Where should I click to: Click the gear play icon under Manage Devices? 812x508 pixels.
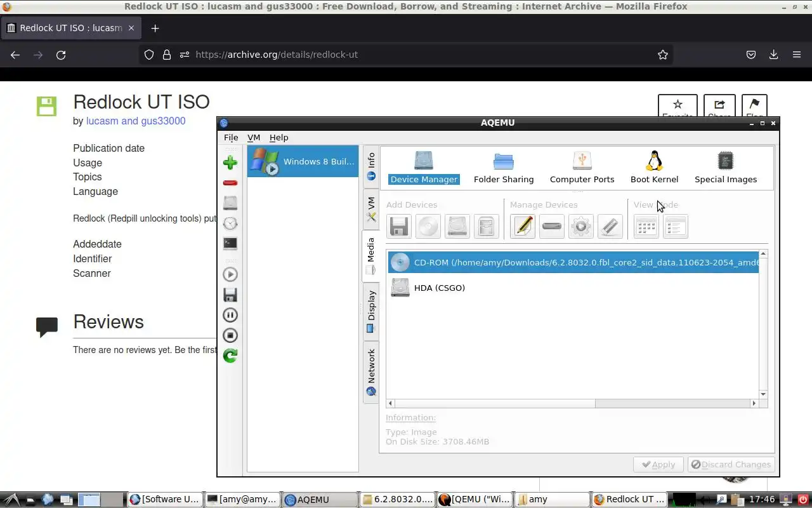[x=581, y=227]
